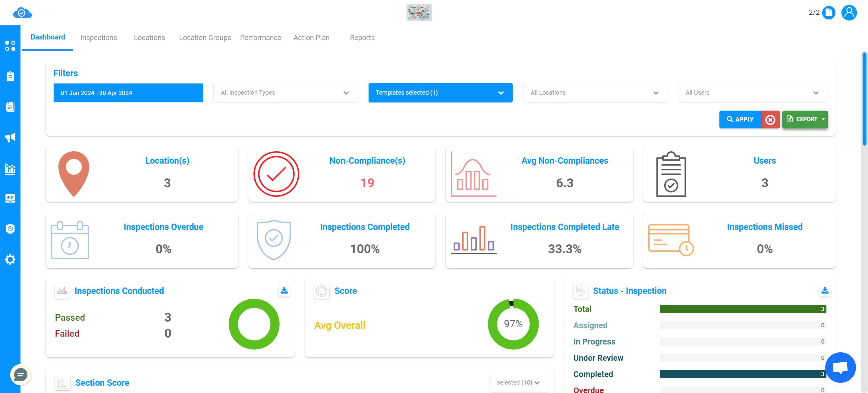Click the Inspections Completed Late bar icon

[473, 240]
